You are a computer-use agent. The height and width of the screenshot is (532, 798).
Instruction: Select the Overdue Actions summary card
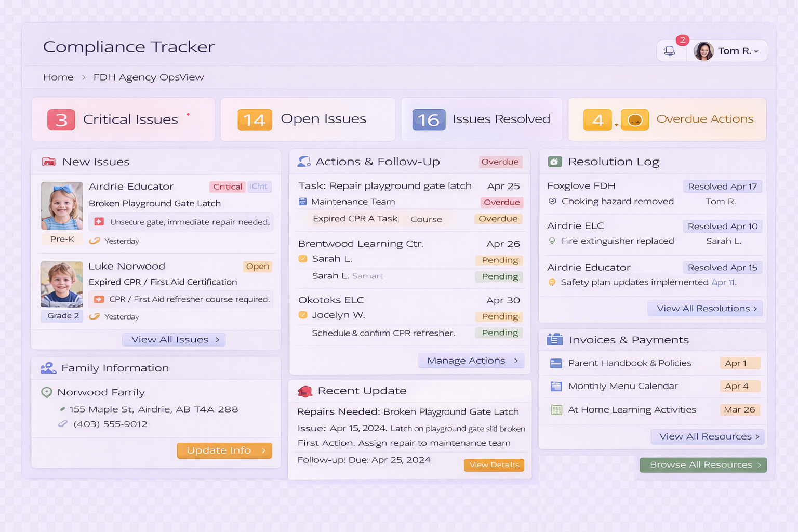[667, 119]
